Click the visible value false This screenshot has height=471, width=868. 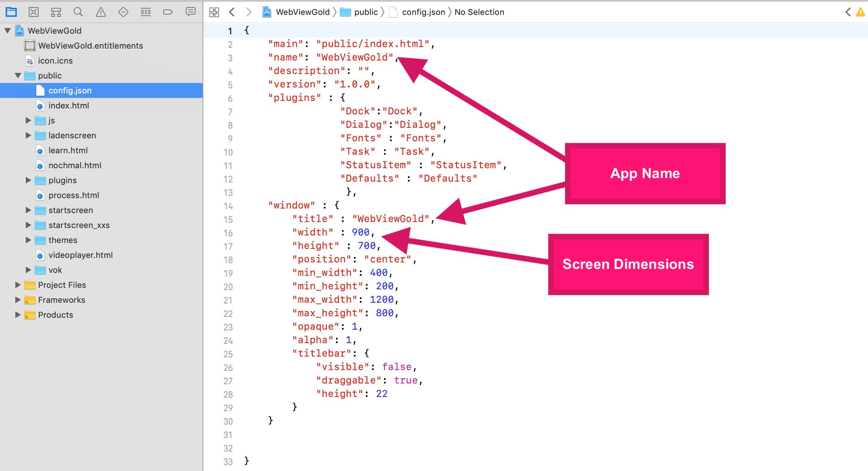coord(397,367)
